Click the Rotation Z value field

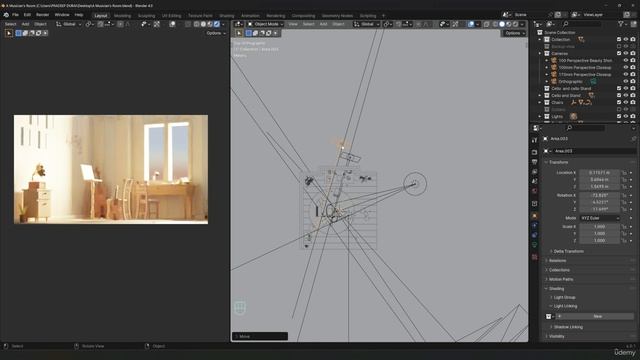[x=600, y=209]
